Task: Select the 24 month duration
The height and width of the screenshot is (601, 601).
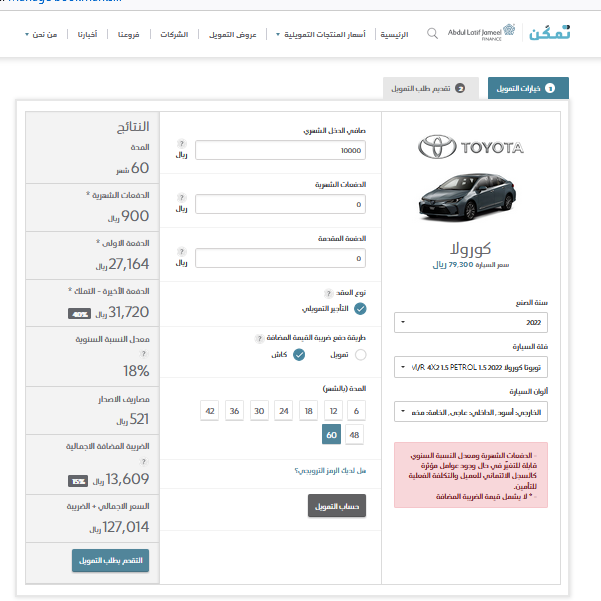Action: tap(284, 411)
